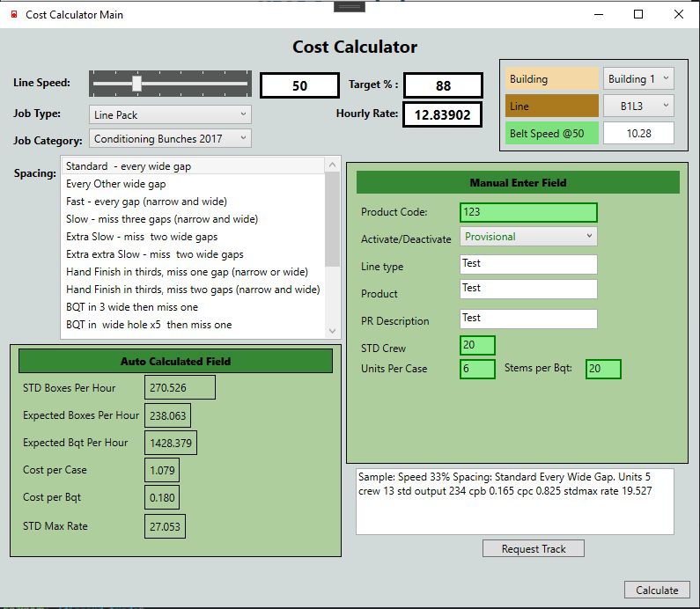Select Hand Finish in thirds, miss two gaps
Viewport: 700px width, 609px height.
point(193,290)
